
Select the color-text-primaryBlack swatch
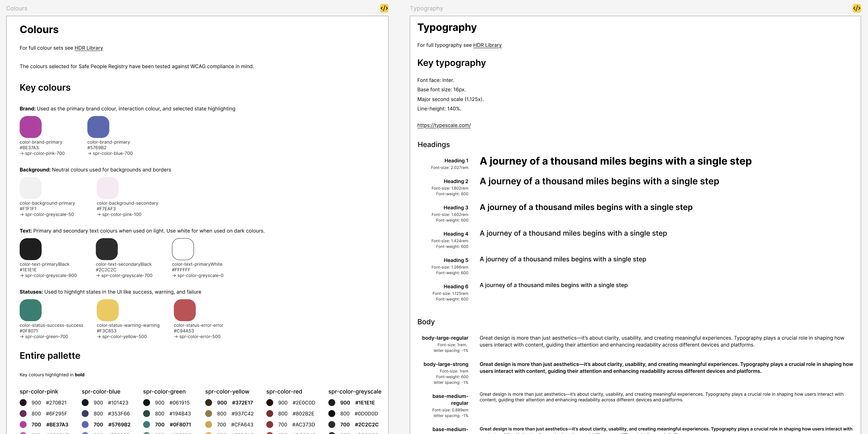[x=31, y=249]
